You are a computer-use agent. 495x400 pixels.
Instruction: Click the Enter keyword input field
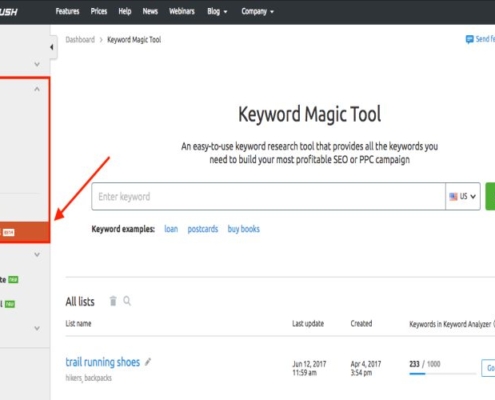268,196
